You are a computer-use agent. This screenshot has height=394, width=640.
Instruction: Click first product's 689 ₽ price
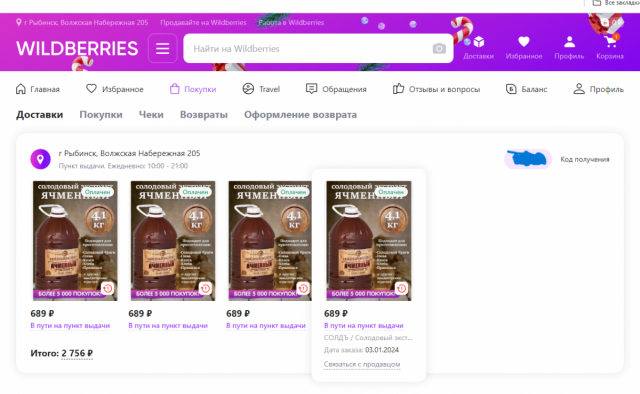(42, 314)
